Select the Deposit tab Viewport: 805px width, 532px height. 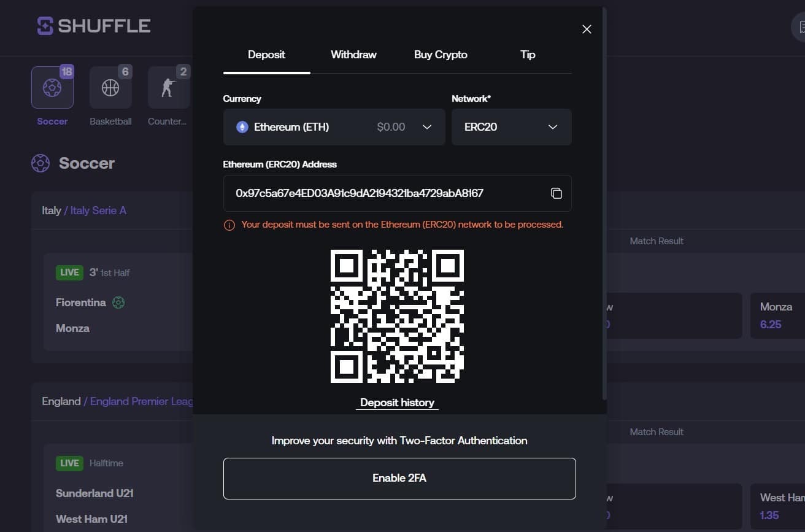tap(266, 55)
